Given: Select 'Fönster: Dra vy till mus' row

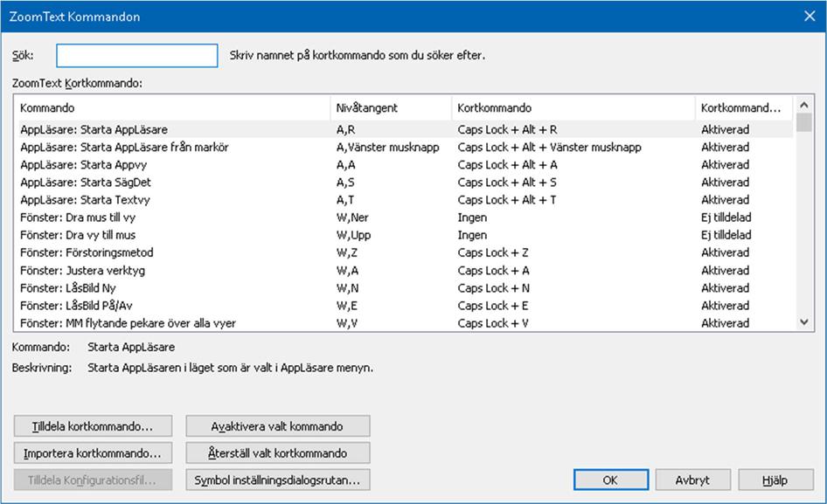Looking at the screenshot, I should coord(406,235).
